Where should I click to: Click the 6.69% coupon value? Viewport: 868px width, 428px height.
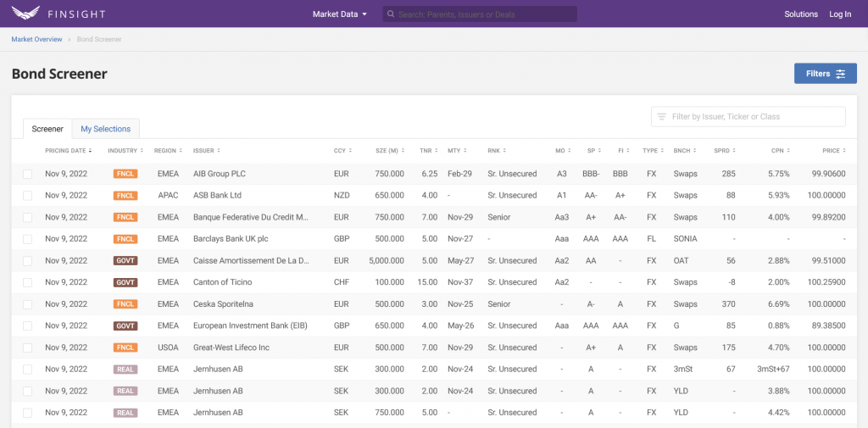(x=779, y=304)
